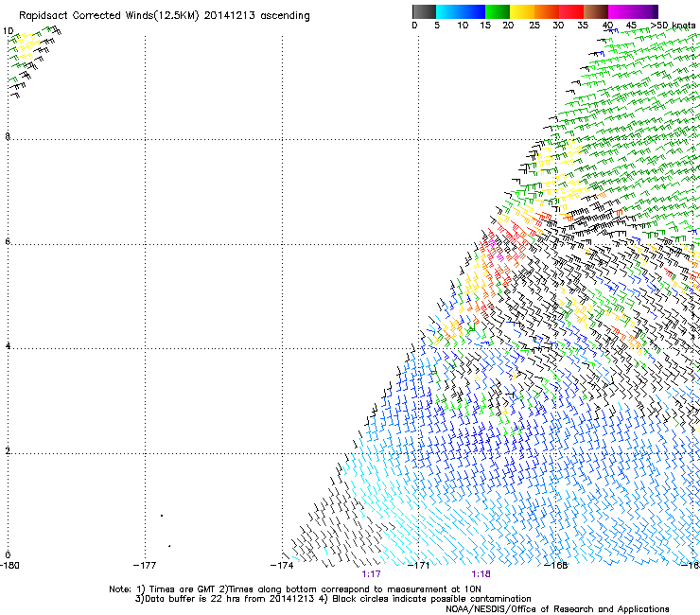Click the green 15-20 knots legend swatch
Image resolution: width=700 pixels, height=615 pixels.
tap(498, 11)
